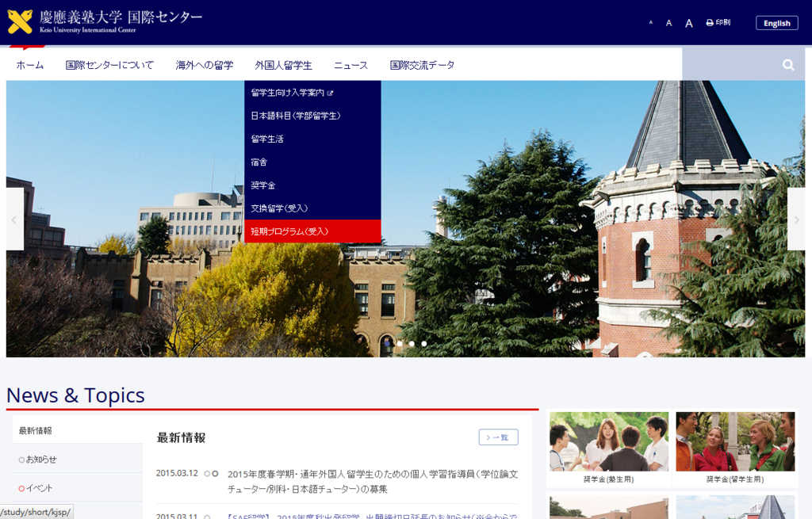
Task: Click the 印刷 print icon
Action: point(708,22)
